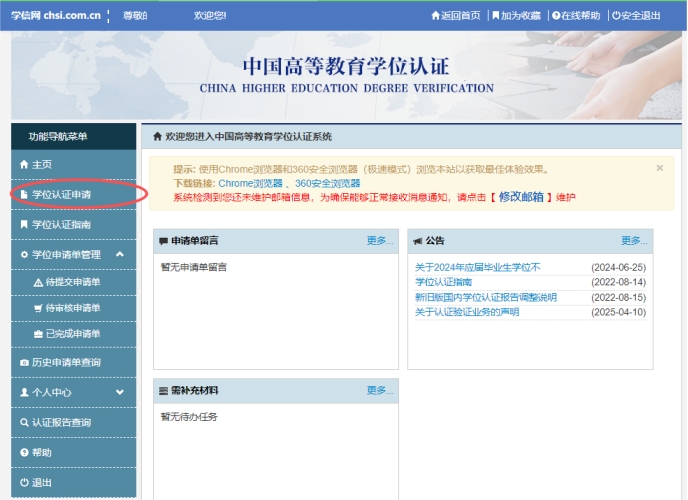Click the camera icon beside 历史申请单查询
The image size is (688, 500).
pyautogui.click(x=24, y=362)
